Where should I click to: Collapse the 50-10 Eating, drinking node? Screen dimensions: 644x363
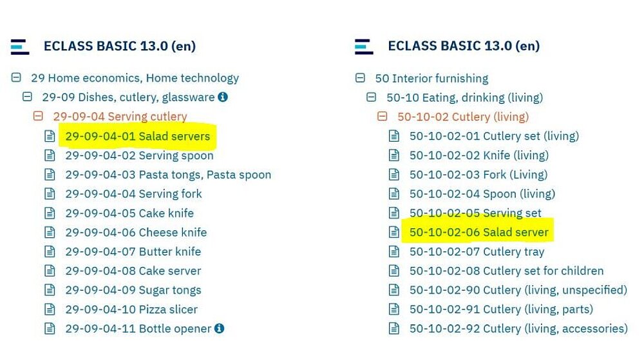coord(371,97)
